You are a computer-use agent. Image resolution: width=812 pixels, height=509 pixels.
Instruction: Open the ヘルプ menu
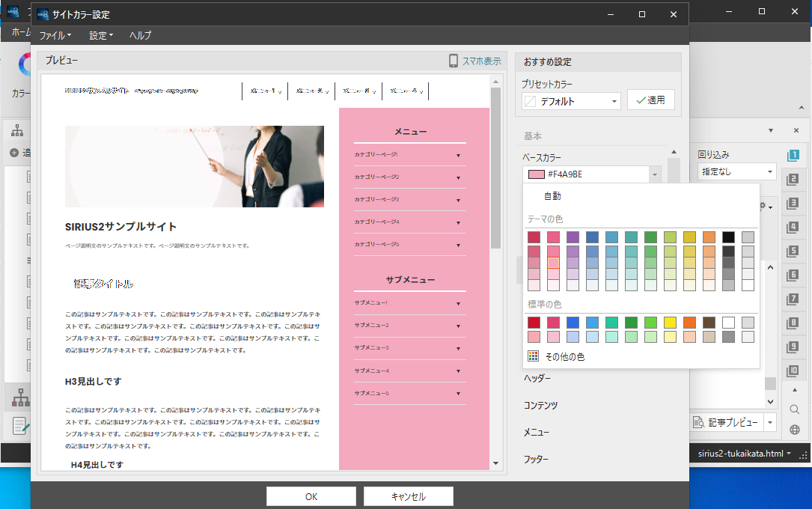tap(140, 35)
